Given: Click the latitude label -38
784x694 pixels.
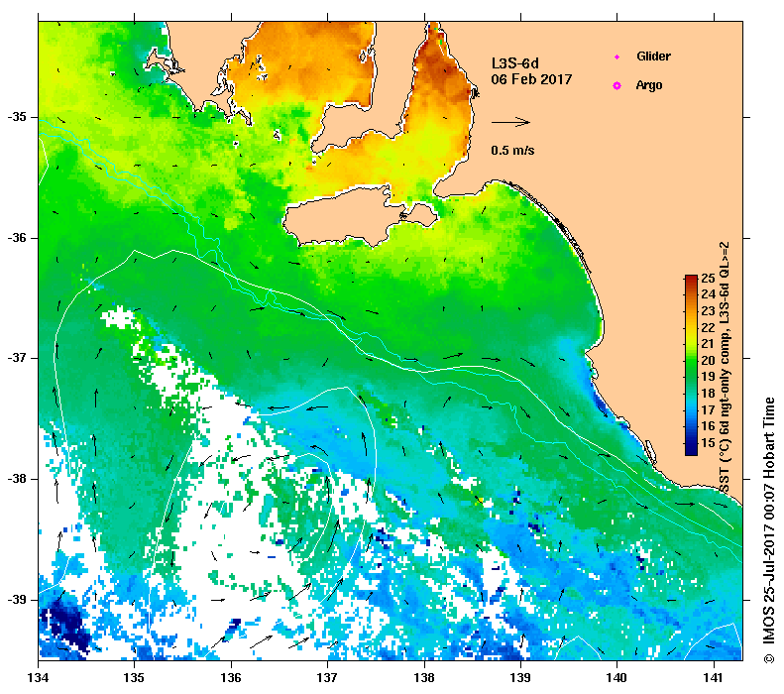Looking at the screenshot, I should pos(17,479).
